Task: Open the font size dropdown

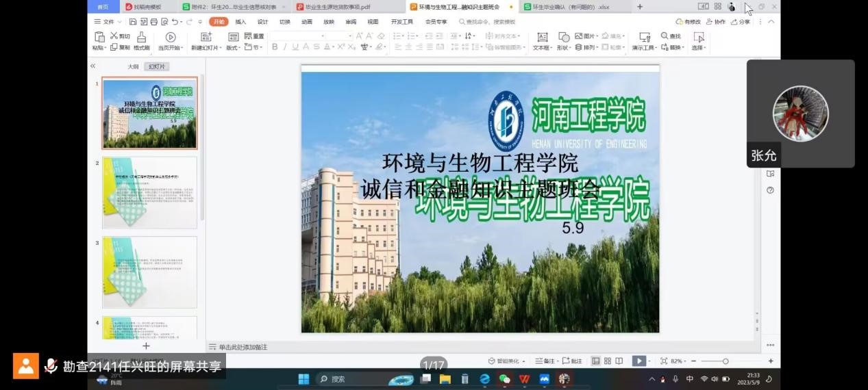Action: (349, 36)
